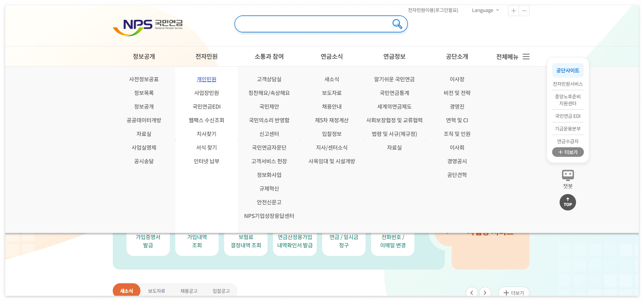644x301 pixels.
Task: Open 칭찬해요/속상해요 submenu item
Action: pyautogui.click(x=269, y=93)
